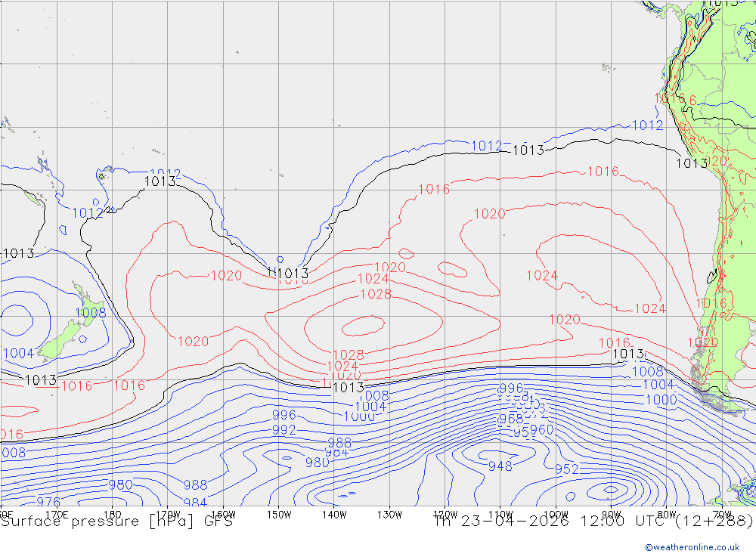Click the 100W longitude label
This screenshot has height=554, width=756.
[x=556, y=515]
